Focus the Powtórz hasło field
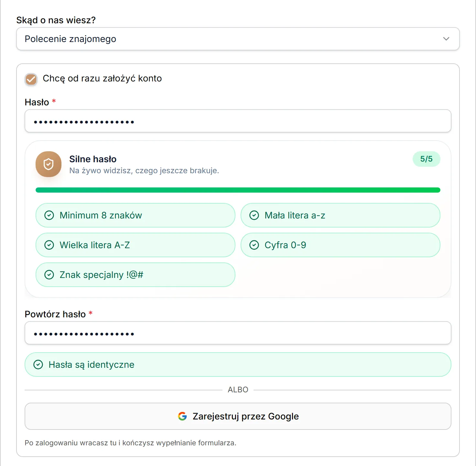The image size is (476, 466). (x=238, y=333)
